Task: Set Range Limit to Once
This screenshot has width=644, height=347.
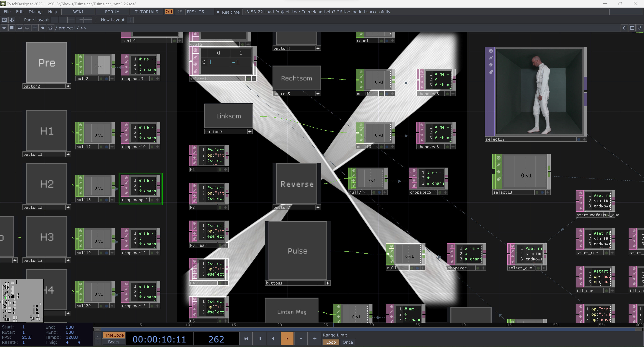Action: (x=347, y=342)
